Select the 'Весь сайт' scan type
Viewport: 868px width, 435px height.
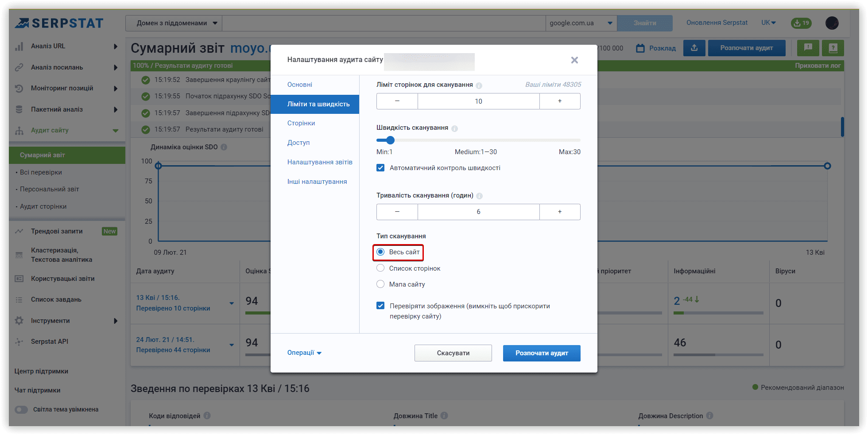(x=380, y=252)
